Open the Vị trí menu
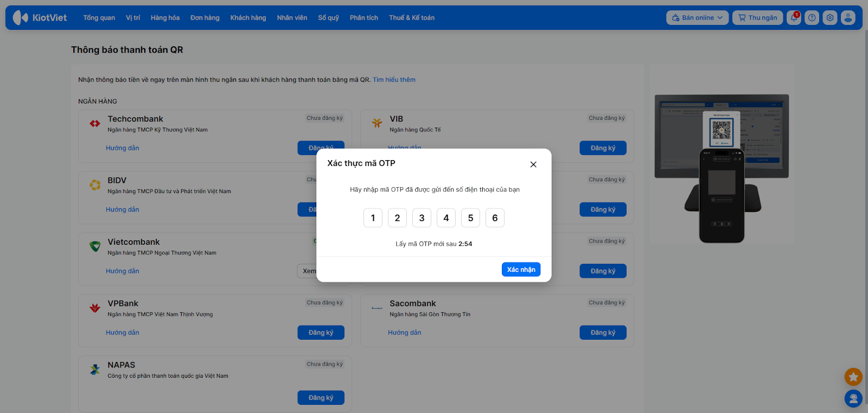868x413 pixels. pyautogui.click(x=133, y=18)
